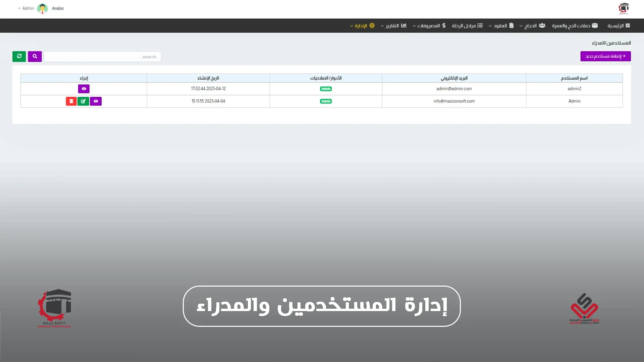Click the Kaaba logo in top-right header
644x362 pixels.
(624, 8)
